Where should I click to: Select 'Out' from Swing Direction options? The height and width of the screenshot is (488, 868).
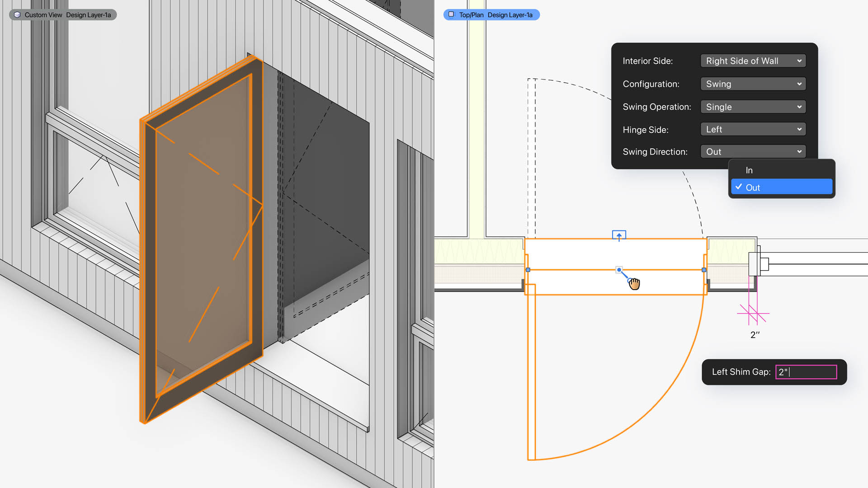pyautogui.click(x=781, y=187)
